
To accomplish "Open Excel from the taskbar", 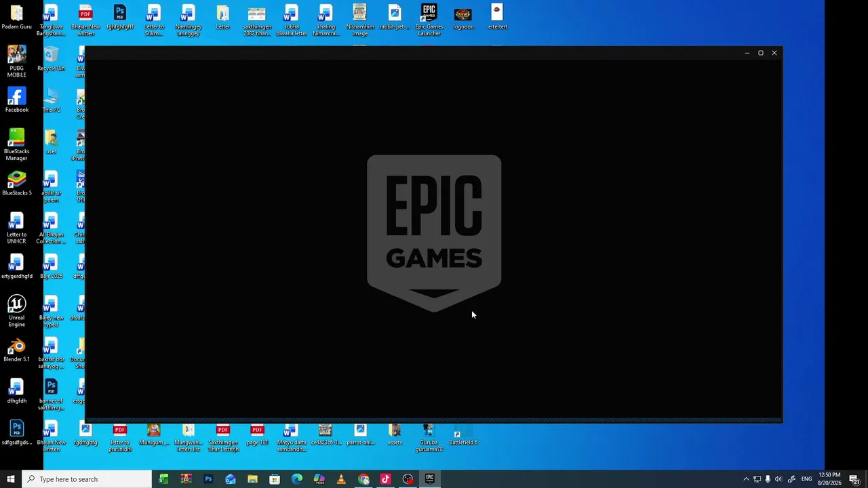I will (163, 479).
